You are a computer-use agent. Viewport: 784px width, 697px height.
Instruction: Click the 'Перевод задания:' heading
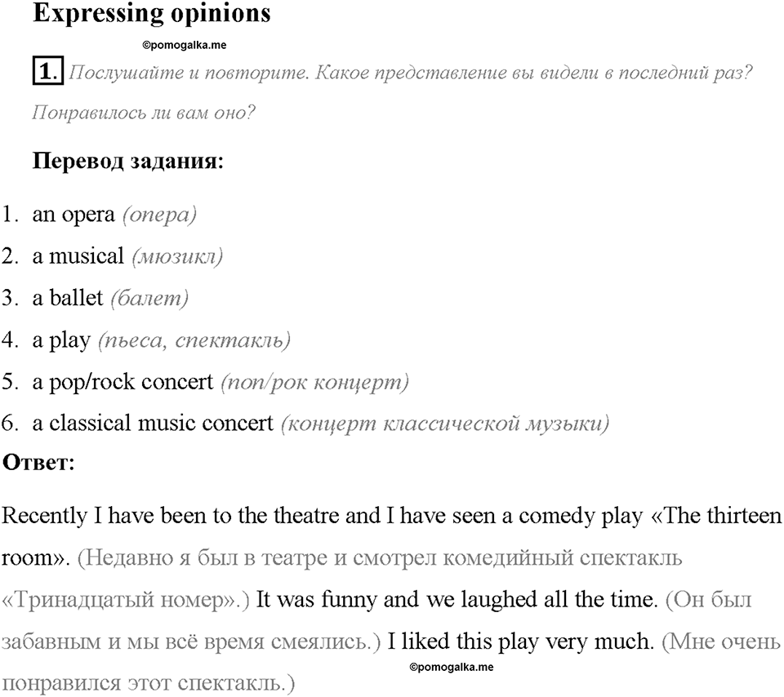point(128,161)
